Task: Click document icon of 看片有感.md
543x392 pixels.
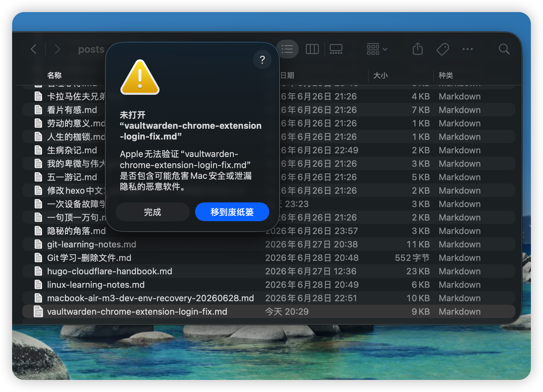Action: [x=38, y=110]
